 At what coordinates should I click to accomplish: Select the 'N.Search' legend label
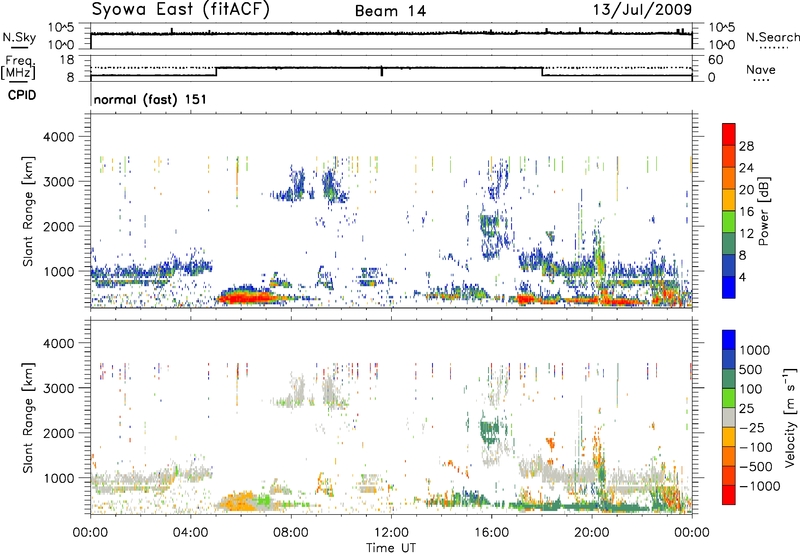coord(773,37)
